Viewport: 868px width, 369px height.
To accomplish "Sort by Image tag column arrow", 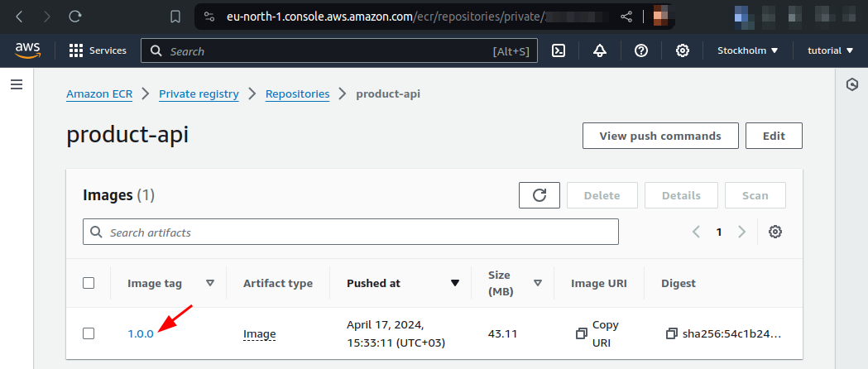I will 210,283.
